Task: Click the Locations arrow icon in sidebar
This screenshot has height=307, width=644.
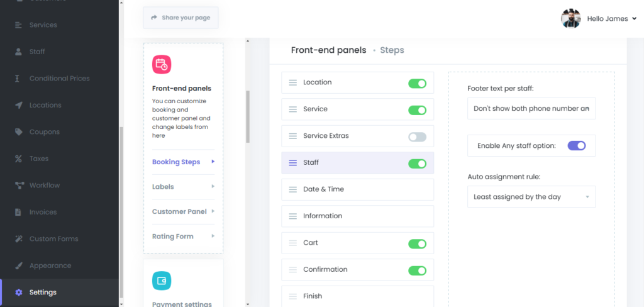Action: pyautogui.click(x=18, y=105)
